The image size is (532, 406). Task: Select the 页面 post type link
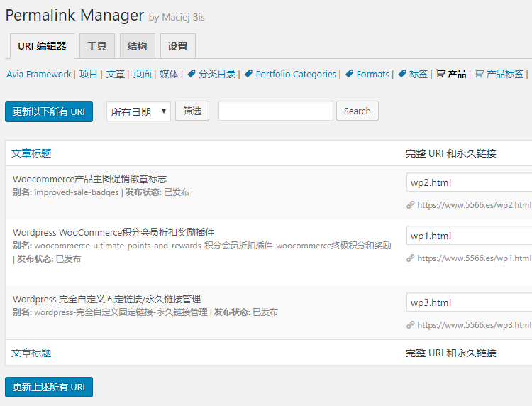(x=142, y=74)
